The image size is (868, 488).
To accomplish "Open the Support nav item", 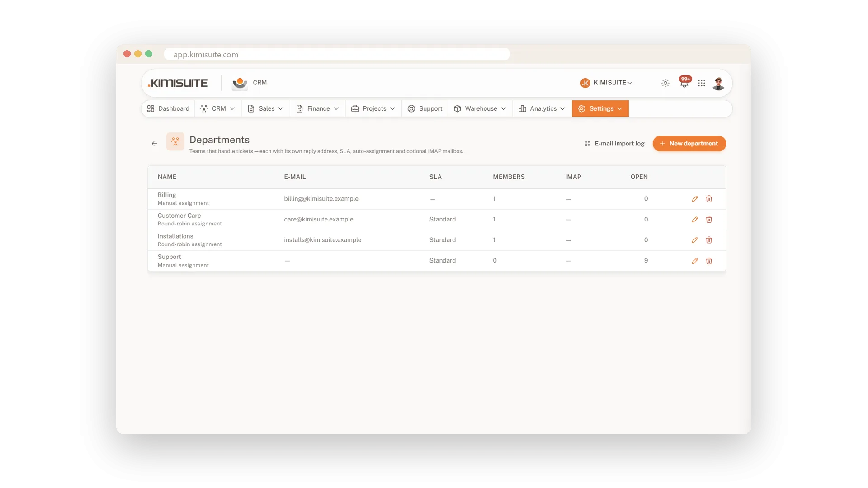I will (x=425, y=108).
